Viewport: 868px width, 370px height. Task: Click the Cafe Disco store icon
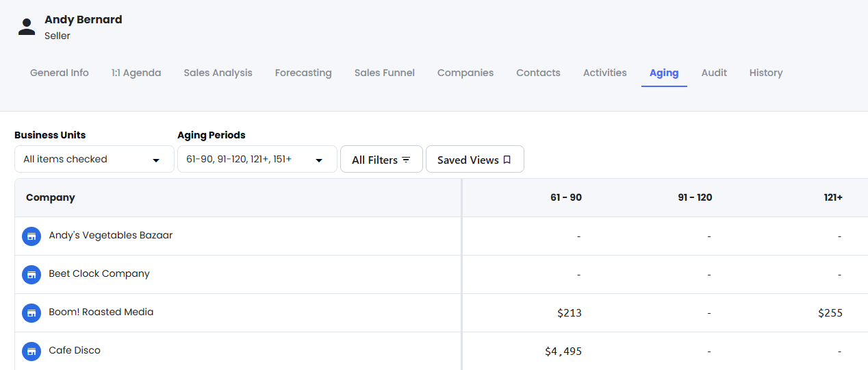tap(31, 351)
